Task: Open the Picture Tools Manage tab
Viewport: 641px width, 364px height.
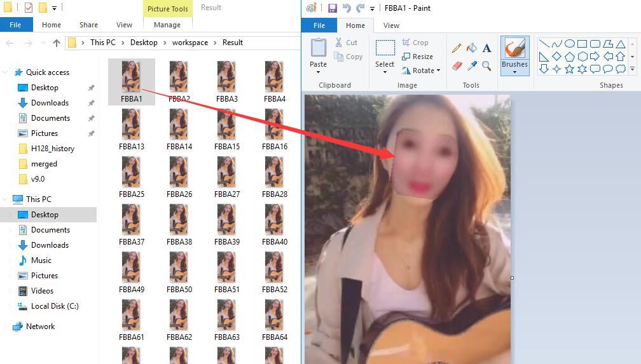Action: click(x=167, y=25)
